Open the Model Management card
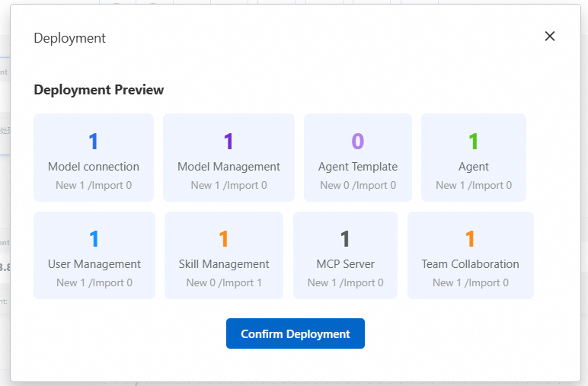The width and height of the screenshot is (588, 386). point(228,158)
